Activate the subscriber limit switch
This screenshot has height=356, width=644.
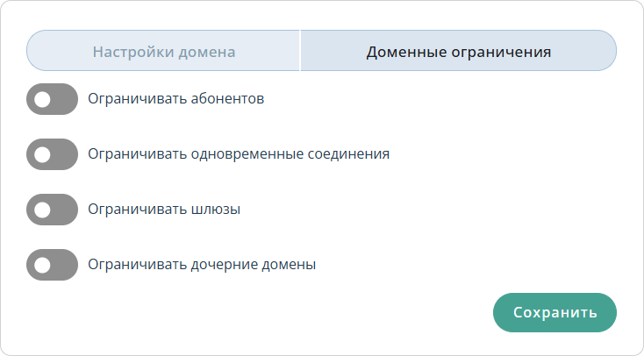pyautogui.click(x=53, y=99)
